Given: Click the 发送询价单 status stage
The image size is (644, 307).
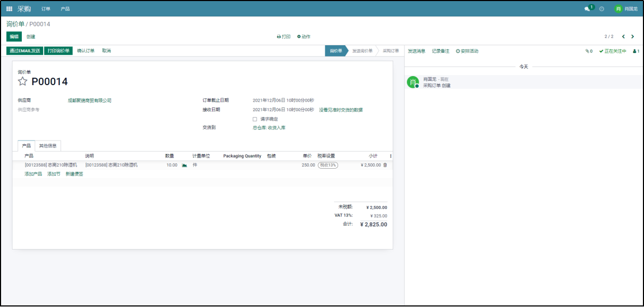Looking at the screenshot, I should [x=362, y=51].
